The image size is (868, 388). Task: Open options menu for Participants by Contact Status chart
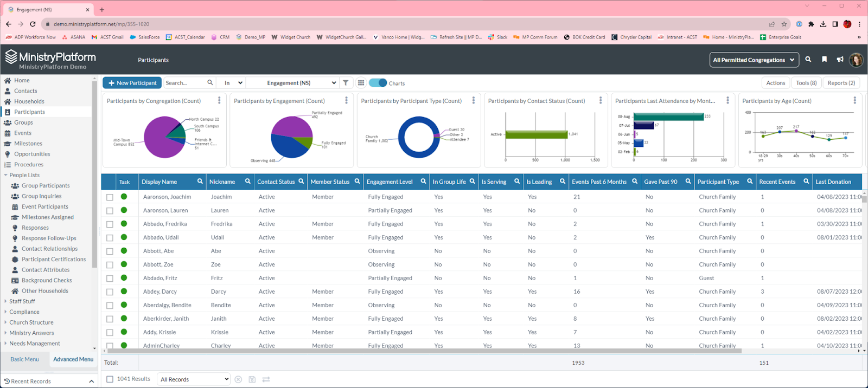coord(601,100)
